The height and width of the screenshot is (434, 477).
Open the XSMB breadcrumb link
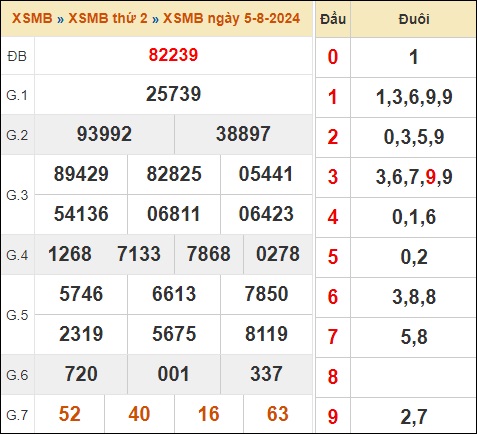point(32,18)
